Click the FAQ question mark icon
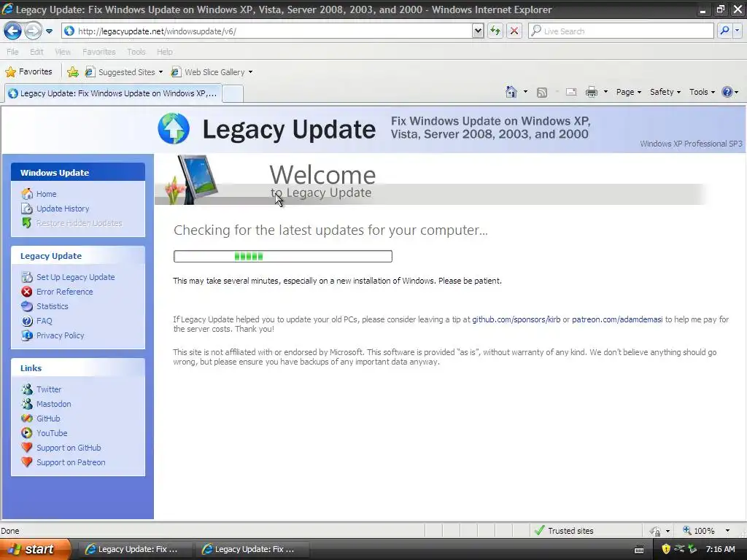Viewport: 747px width, 560px height. (x=27, y=321)
